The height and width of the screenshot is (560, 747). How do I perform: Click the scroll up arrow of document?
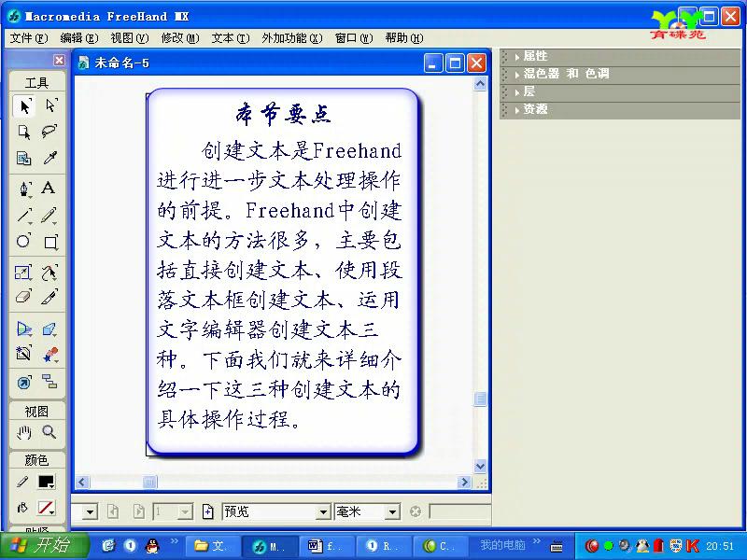[480, 84]
